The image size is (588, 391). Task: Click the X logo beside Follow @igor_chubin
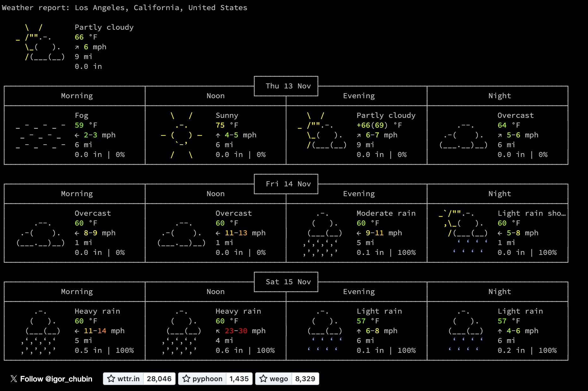(x=14, y=379)
